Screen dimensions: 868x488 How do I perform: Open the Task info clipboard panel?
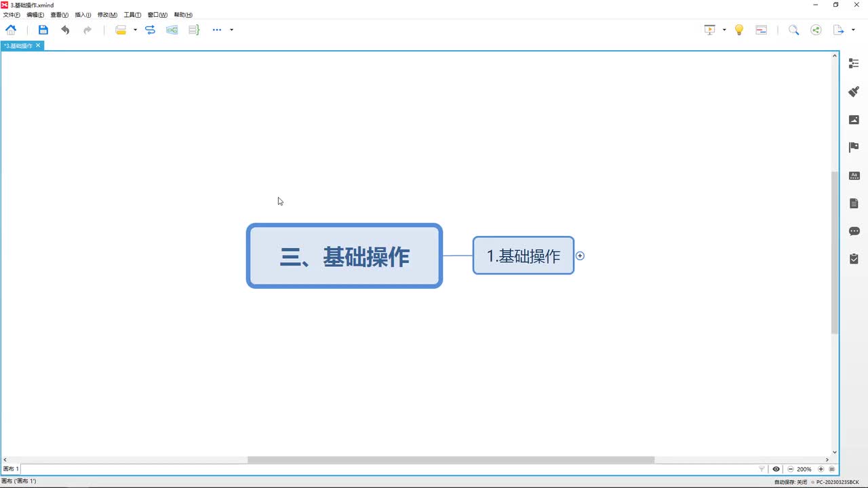coord(854,259)
